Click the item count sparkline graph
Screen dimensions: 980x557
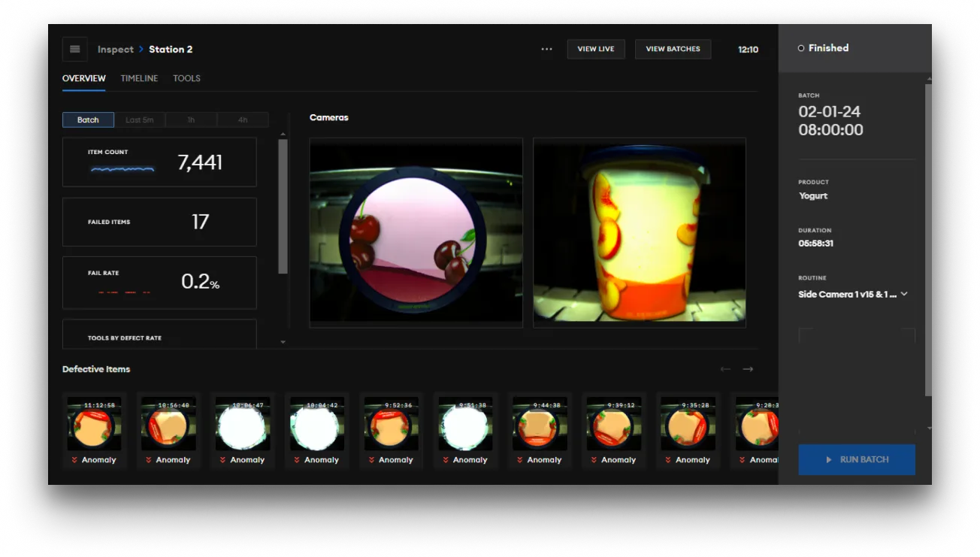tap(122, 170)
